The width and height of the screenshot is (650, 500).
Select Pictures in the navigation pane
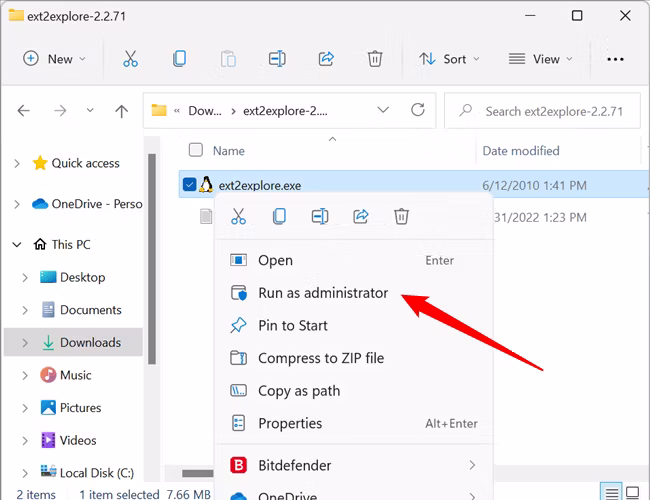(x=80, y=408)
